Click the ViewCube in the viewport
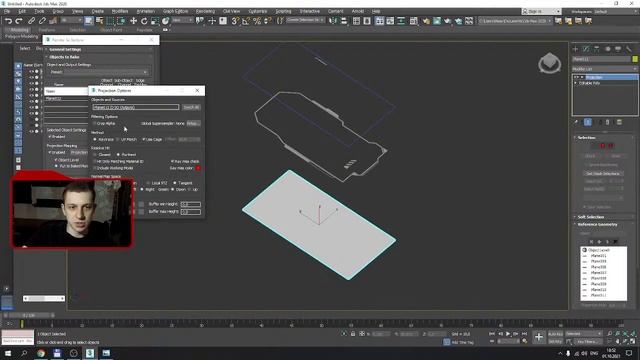640x360 pixels. click(549, 63)
